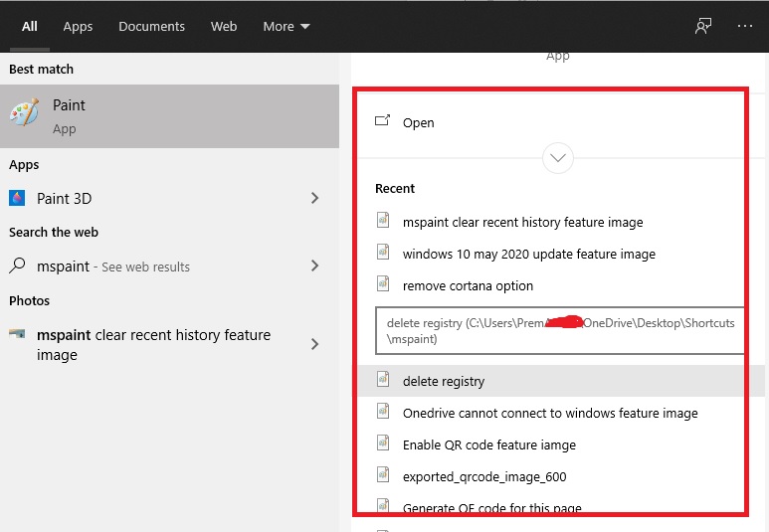Click file icon beside exported_qrcode_image_600
Screen dimensions: 769x532
point(383,474)
